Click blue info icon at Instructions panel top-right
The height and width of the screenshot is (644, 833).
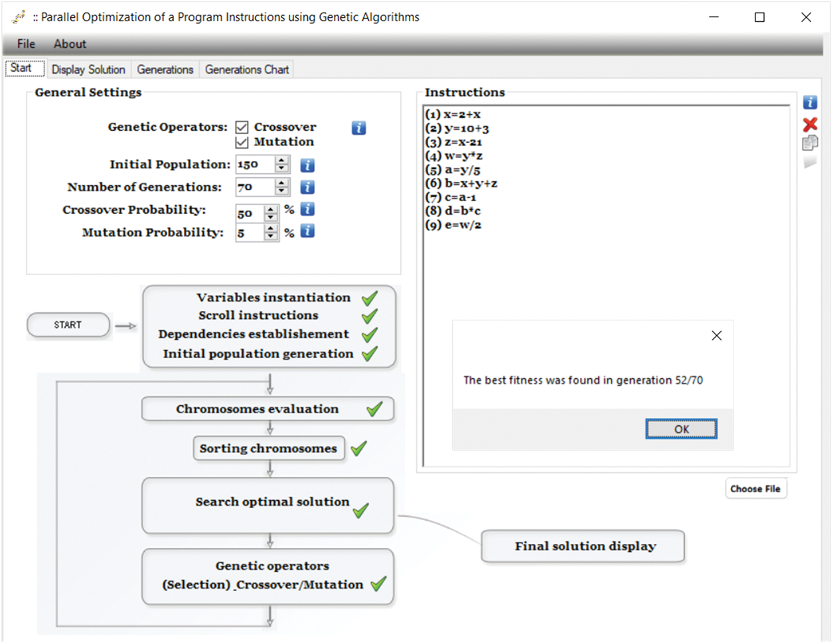tap(810, 102)
